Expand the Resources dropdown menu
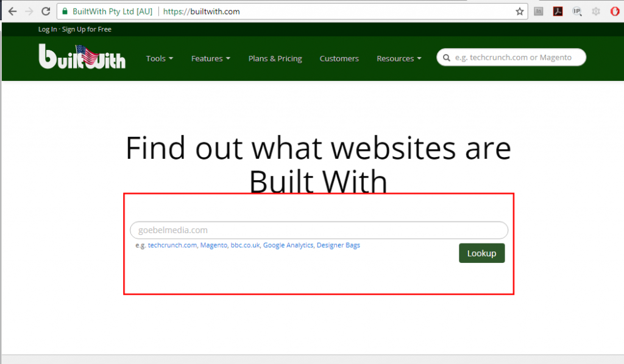Screen dimensions: 624x364 [x=399, y=58]
